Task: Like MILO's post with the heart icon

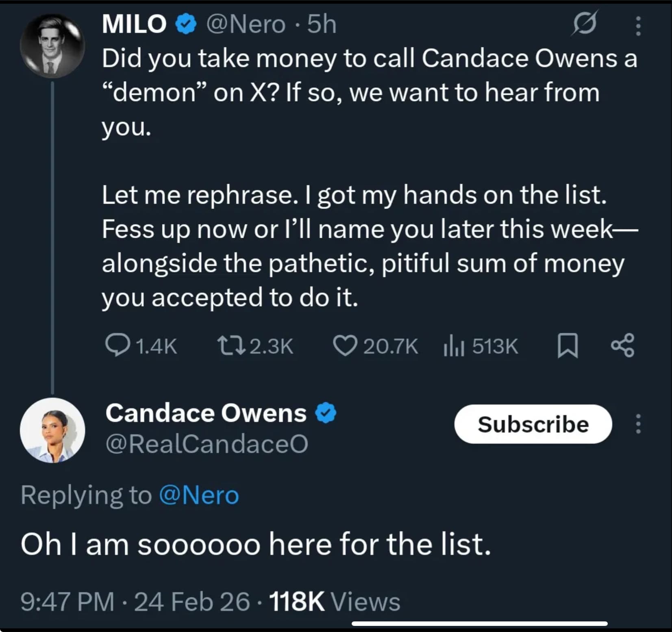Action: pos(345,345)
